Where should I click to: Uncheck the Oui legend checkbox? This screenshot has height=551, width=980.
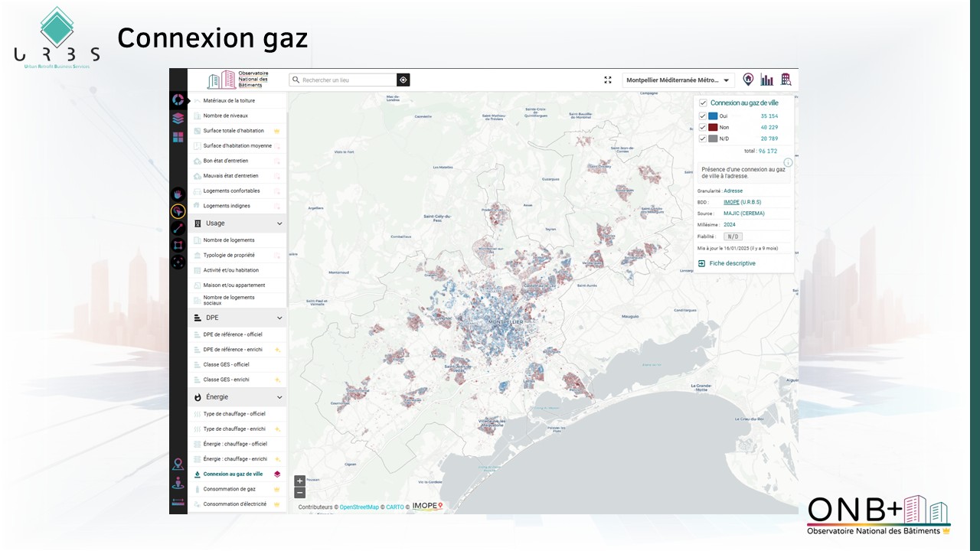tap(703, 116)
